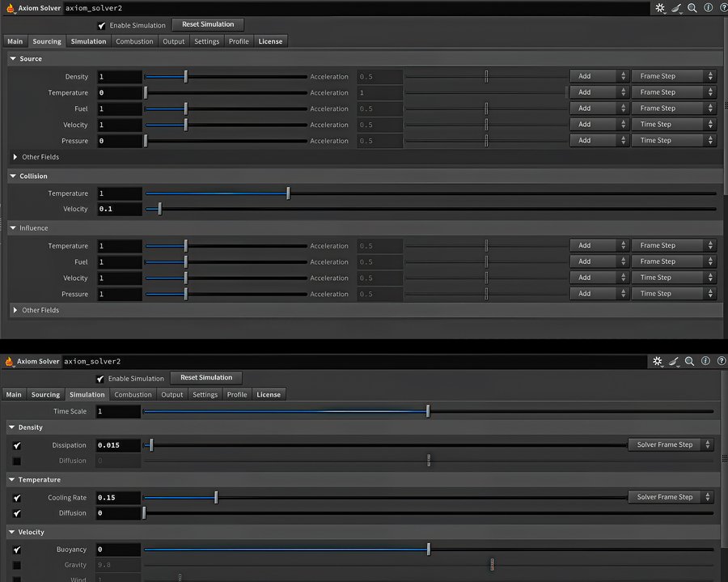728x582 pixels.
Task: Click the Axiom Solver flame icon in top panel
Action: [x=11, y=8]
